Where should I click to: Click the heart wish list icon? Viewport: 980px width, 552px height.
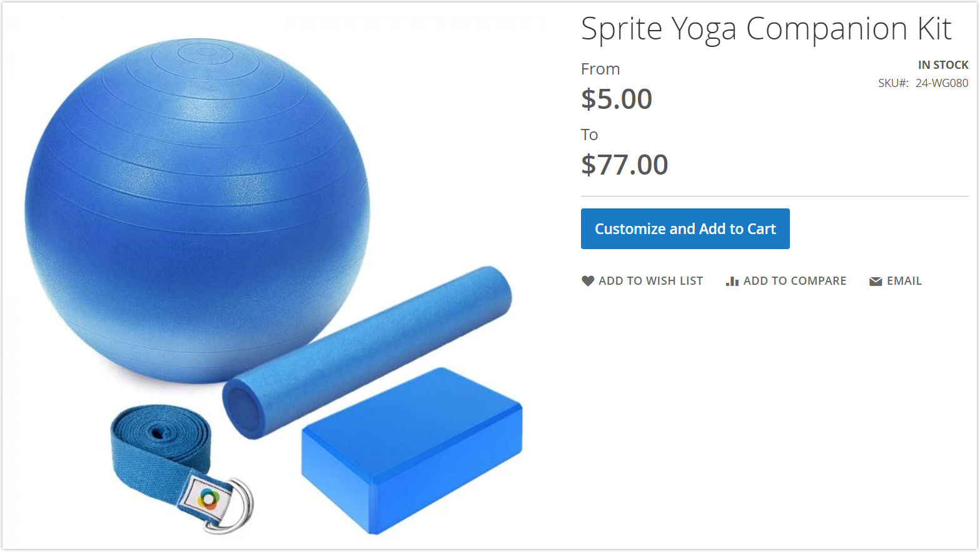(x=587, y=281)
